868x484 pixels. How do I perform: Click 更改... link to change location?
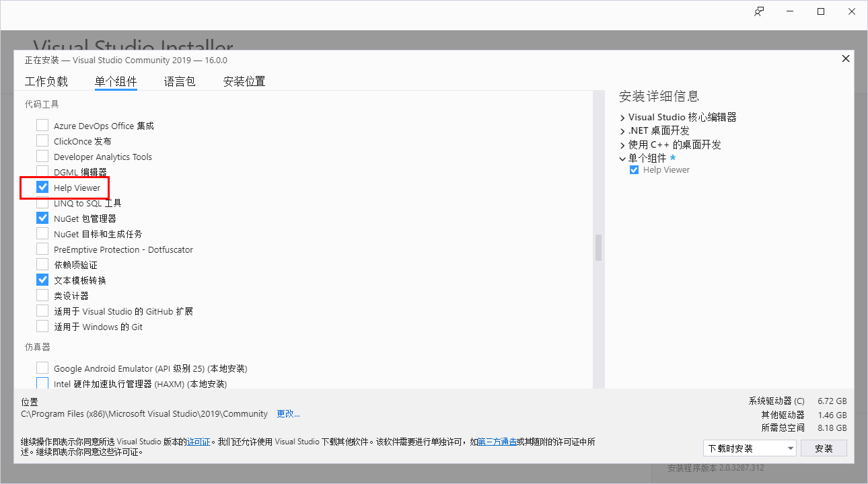pyautogui.click(x=288, y=413)
